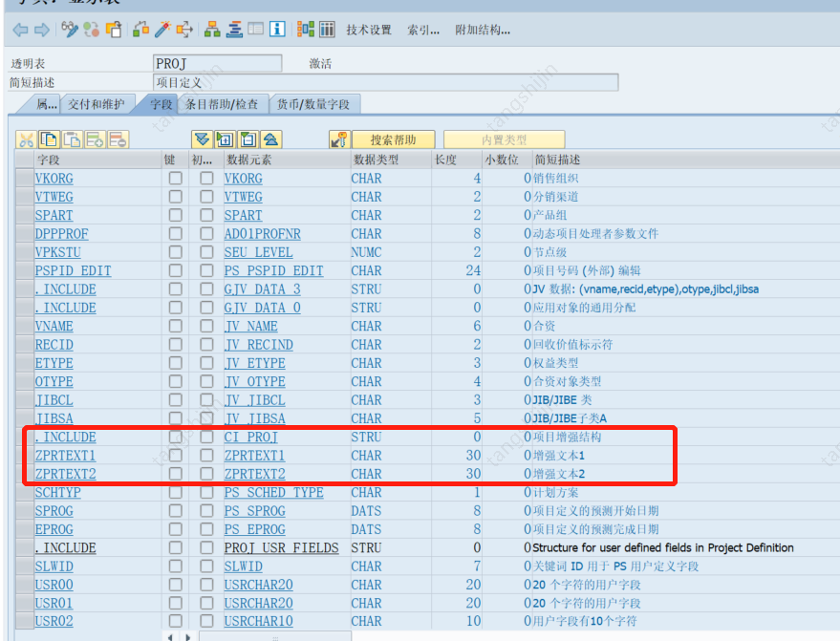Move selection down with double-arrow icon
840x641 pixels.
[202, 139]
